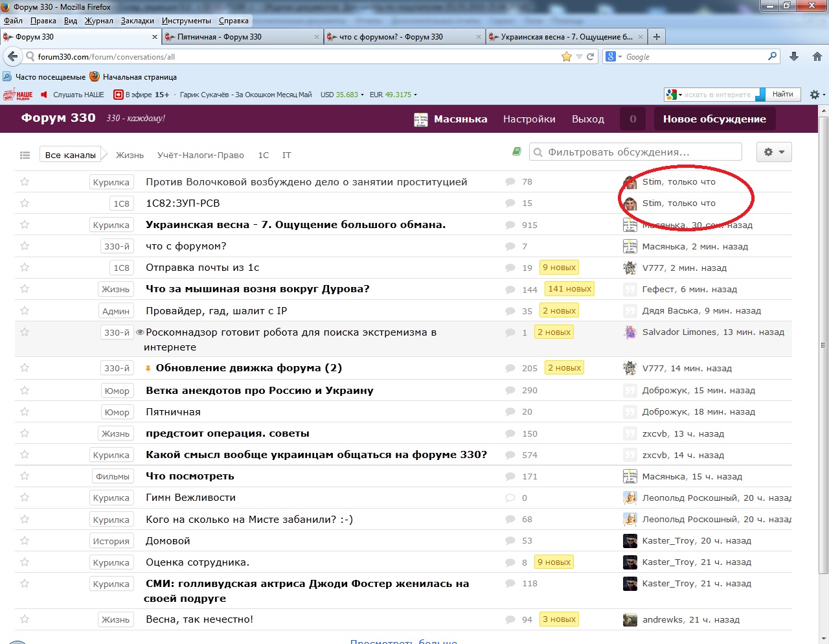Click the Фильтровать обсуждения input

(635, 152)
